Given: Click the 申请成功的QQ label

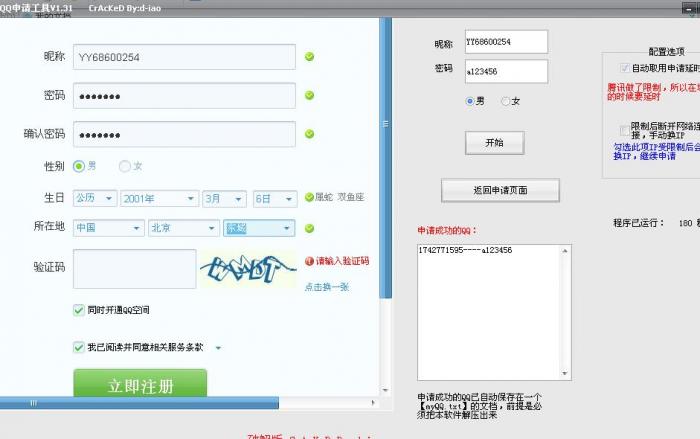Looking at the screenshot, I should [447, 230].
